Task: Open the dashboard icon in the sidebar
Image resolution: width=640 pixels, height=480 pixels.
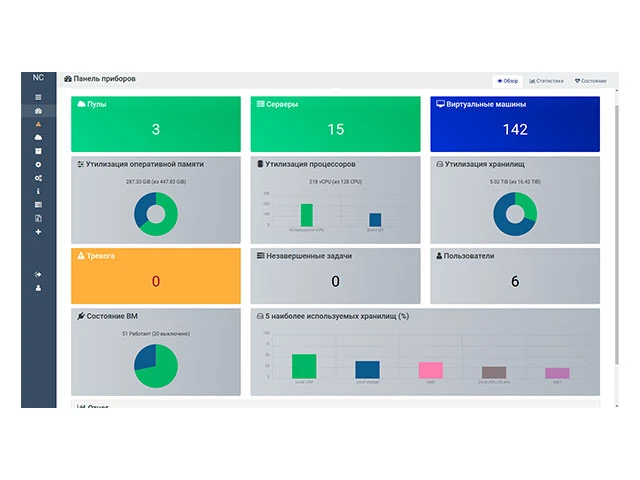Action: tap(38, 110)
